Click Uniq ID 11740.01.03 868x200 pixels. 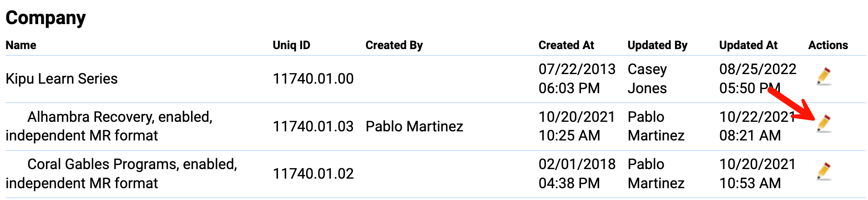[313, 126]
